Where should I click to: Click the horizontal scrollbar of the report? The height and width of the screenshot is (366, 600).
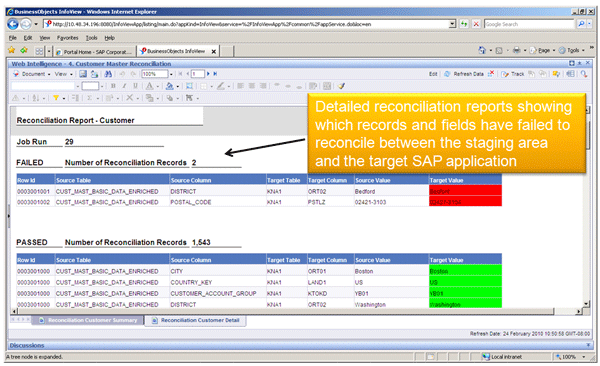click(286, 311)
